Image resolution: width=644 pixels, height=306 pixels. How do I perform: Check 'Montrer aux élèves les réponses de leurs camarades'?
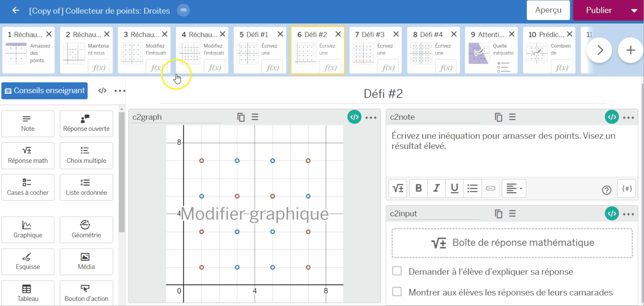pyautogui.click(x=397, y=292)
